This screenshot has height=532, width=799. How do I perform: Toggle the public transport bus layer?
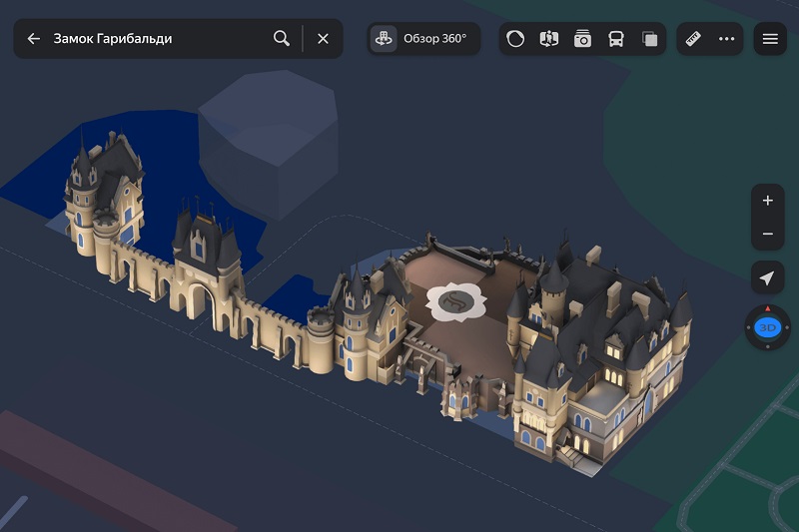616,39
